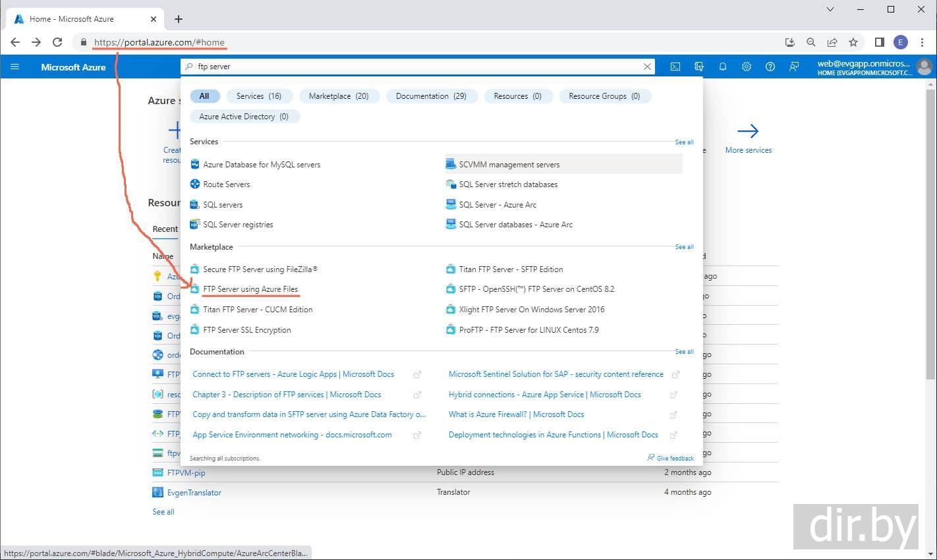Open the notifications bell
The image size is (937, 560).
point(723,67)
